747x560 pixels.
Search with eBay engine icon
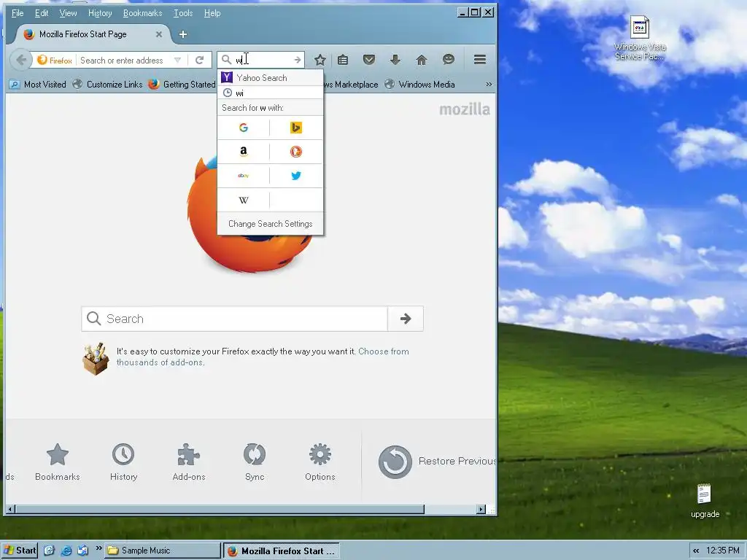tap(244, 176)
